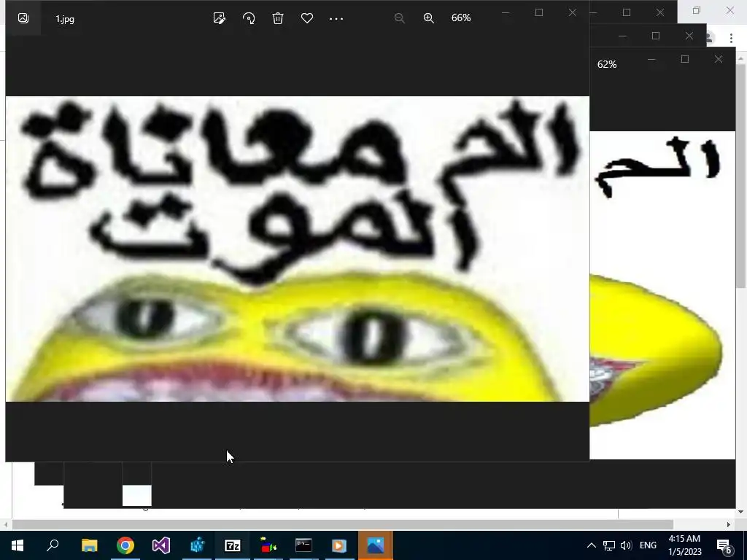The image size is (747, 560).
Task: Open the 7-Zip taskbar app
Action: coord(232,545)
